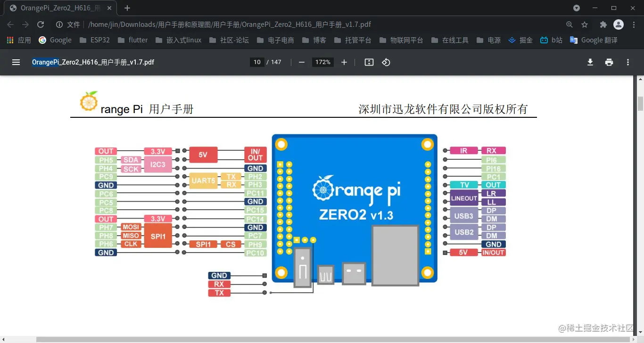644x343 pixels.
Task: Open the Google 翻译 bookmark
Action: coord(594,40)
